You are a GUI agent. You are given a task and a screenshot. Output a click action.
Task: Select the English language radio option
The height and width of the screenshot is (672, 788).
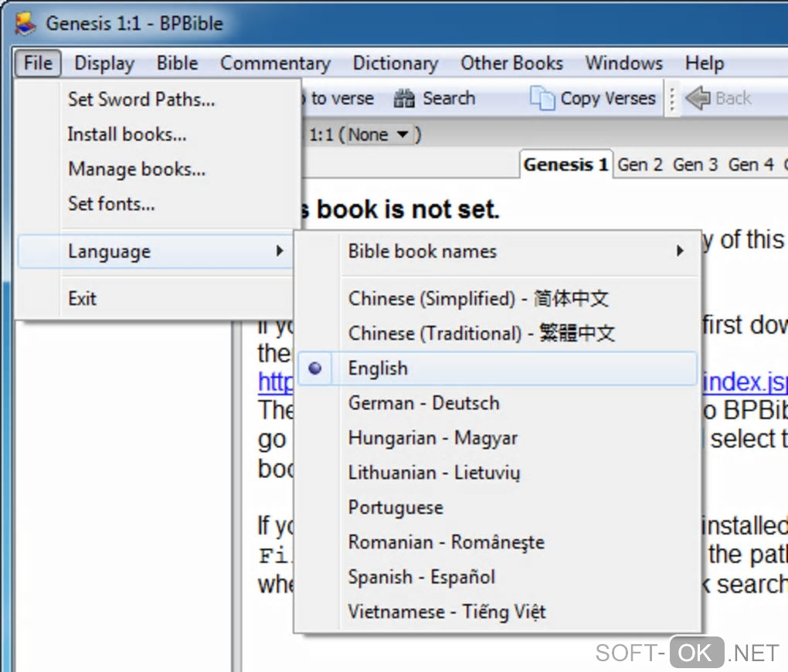coord(498,368)
